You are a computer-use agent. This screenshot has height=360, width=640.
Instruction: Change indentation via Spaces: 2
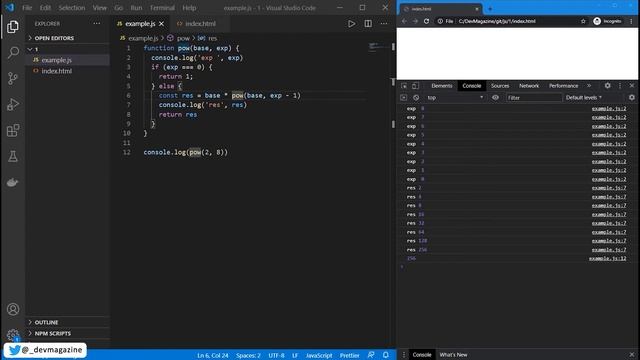point(248,355)
